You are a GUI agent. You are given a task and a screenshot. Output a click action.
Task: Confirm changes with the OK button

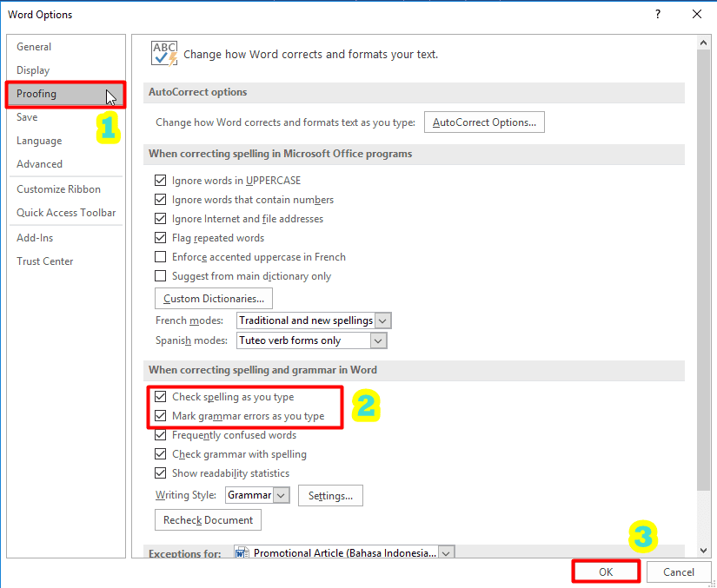pyautogui.click(x=606, y=572)
